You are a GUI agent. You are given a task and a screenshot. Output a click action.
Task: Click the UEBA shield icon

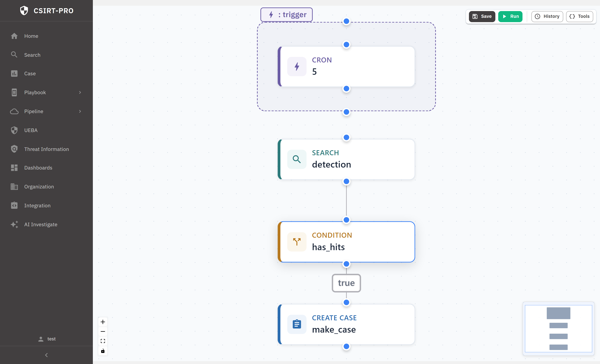pos(14,130)
